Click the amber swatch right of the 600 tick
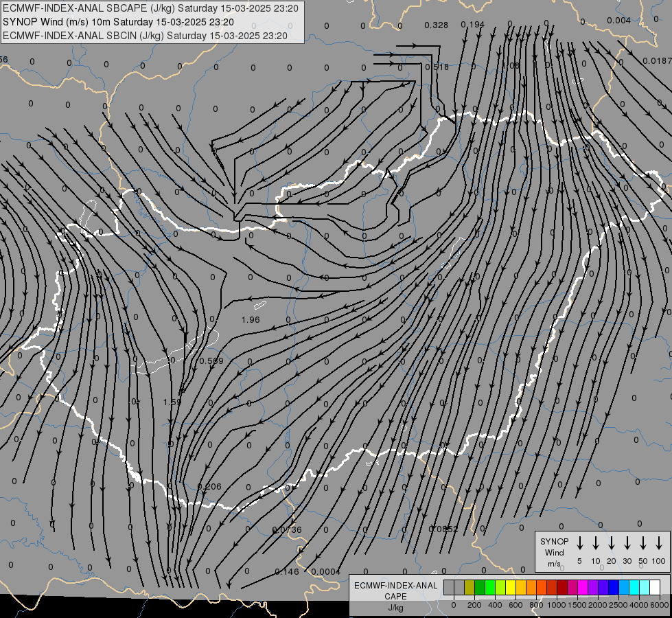Screen dimensions: 672x618 (521, 587)
